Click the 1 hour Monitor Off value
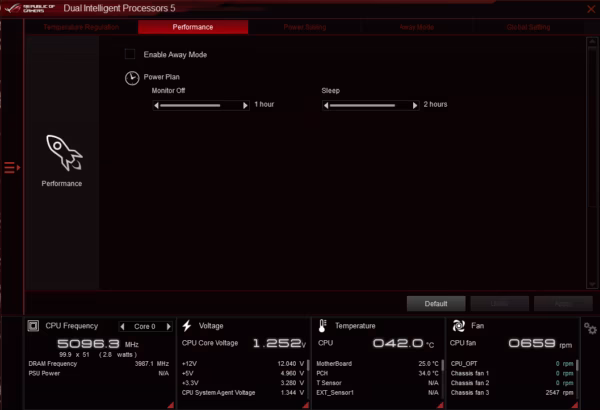The height and width of the screenshot is (410, 600). coord(264,104)
